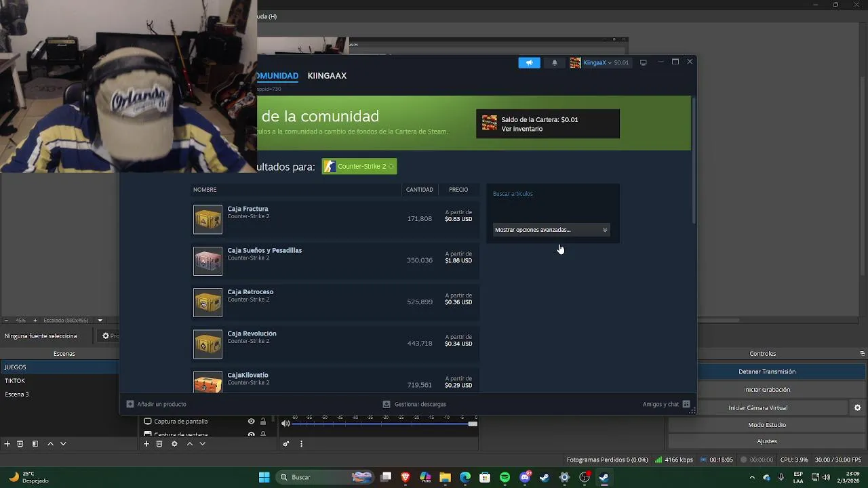Move source up in sources list
The width and height of the screenshot is (868, 488).
click(190, 444)
